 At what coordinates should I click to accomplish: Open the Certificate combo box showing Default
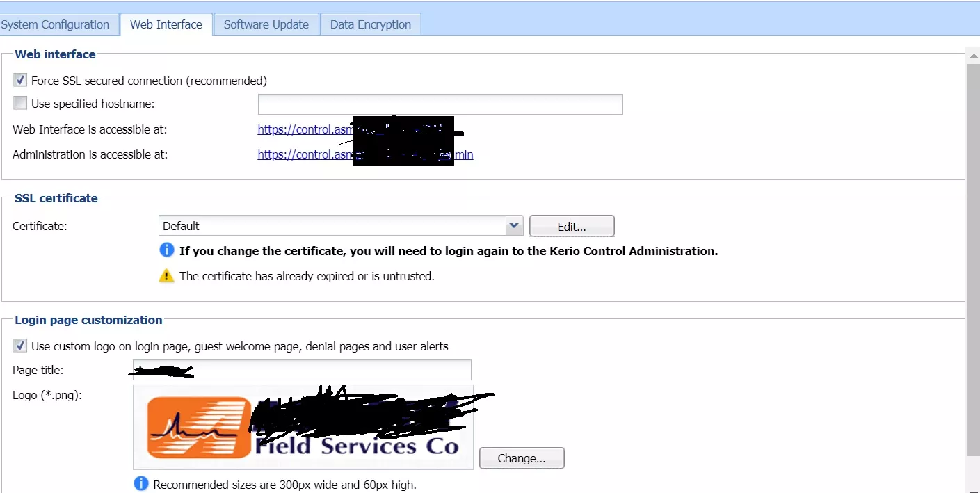point(340,225)
